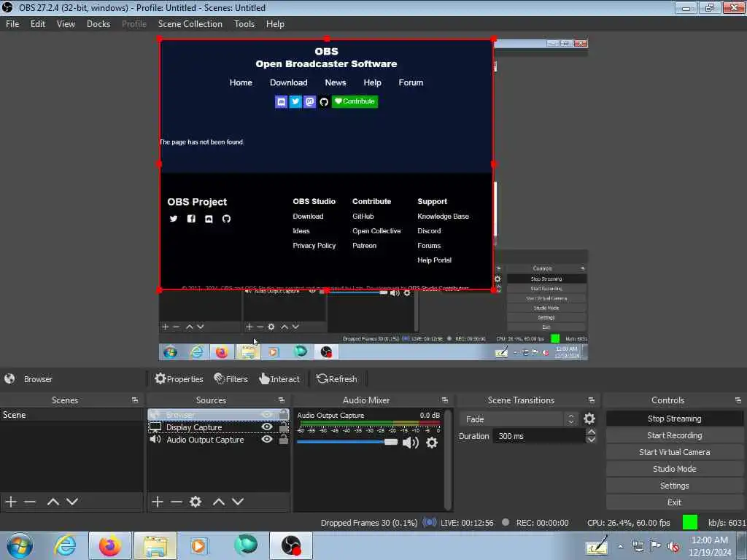Refresh the Browser source
Viewport: 747px width, 560px height.
337,379
